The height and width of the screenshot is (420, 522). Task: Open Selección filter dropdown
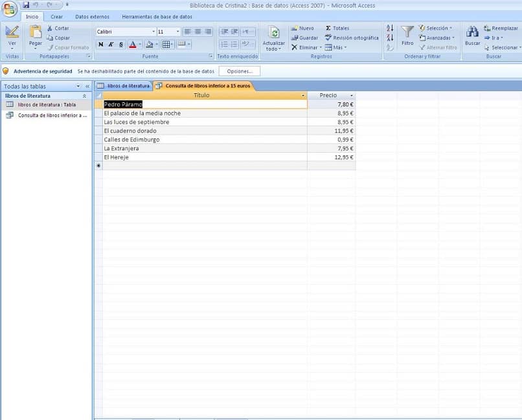[x=435, y=28]
